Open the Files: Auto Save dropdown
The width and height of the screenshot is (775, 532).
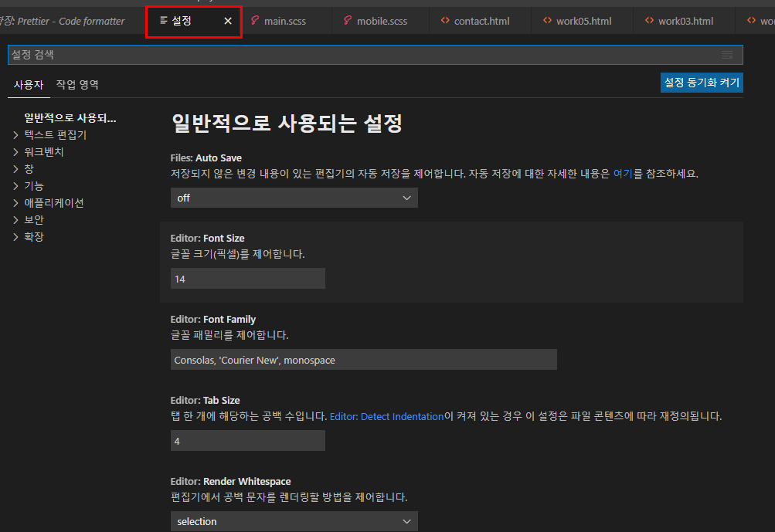click(294, 198)
